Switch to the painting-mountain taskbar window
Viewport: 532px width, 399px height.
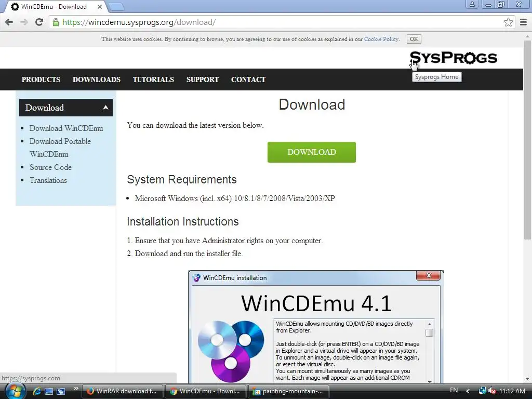(x=289, y=391)
